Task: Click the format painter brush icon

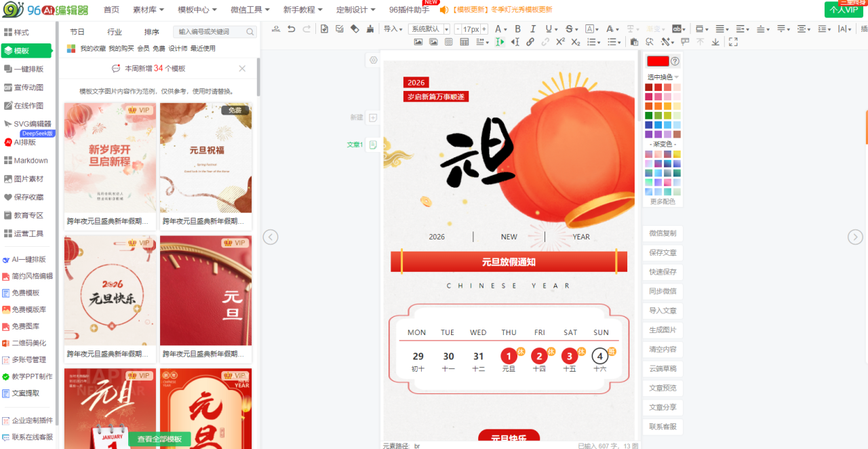Action: (x=370, y=29)
